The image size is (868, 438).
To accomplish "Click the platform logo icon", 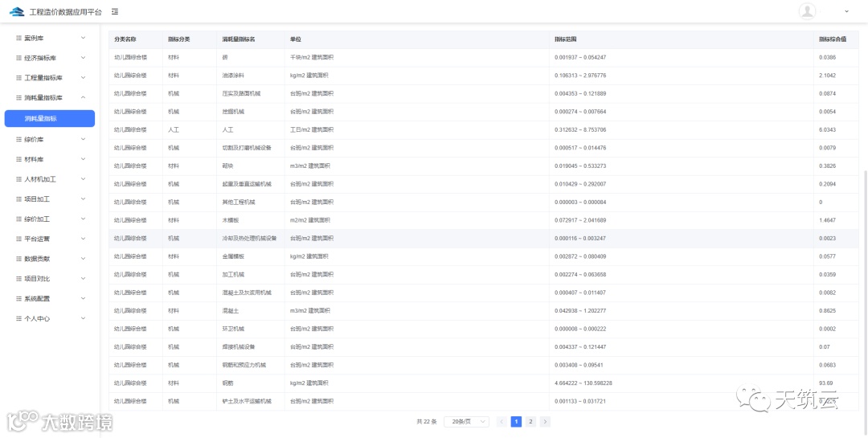I will tap(17, 11).
